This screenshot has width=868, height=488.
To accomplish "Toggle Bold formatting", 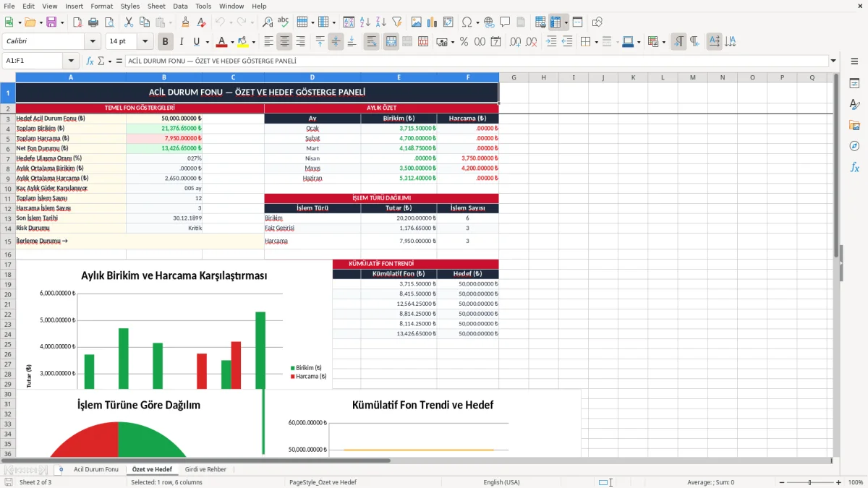I will 166,42.
